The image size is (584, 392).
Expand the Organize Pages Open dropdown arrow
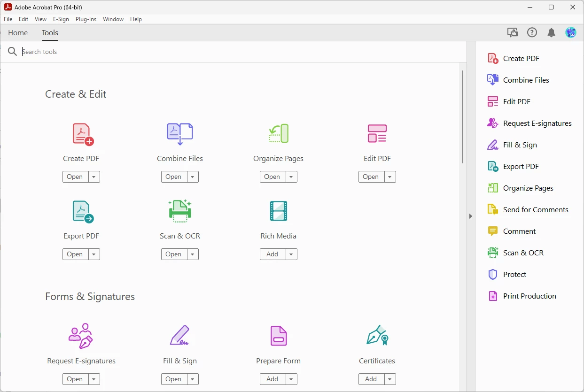291,177
